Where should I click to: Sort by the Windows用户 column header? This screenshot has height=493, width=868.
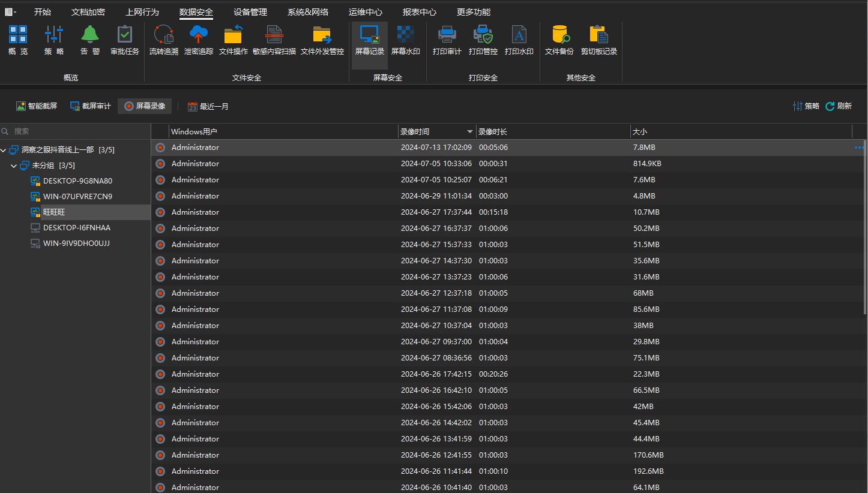point(283,131)
